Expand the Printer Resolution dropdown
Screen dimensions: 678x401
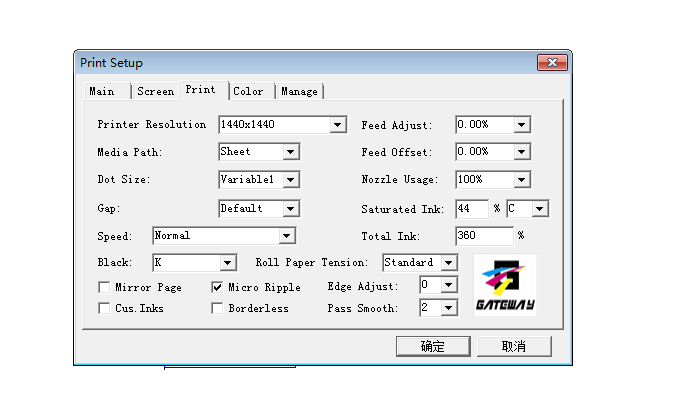tap(338, 125)
